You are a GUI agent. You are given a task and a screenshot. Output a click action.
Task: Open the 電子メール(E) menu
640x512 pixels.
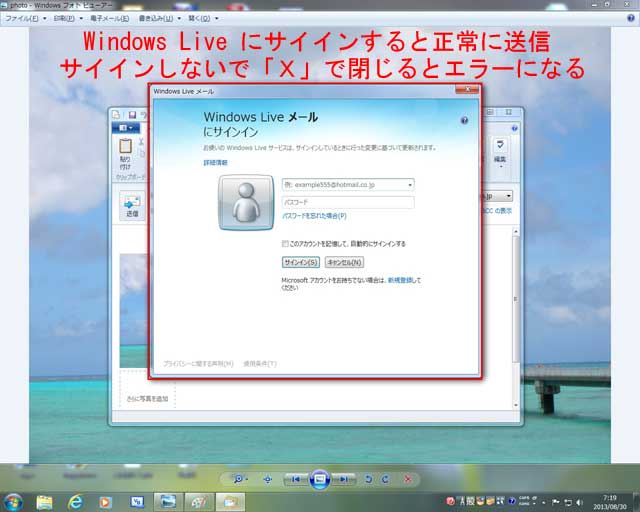pyautogui.click(x=110, y=18)
